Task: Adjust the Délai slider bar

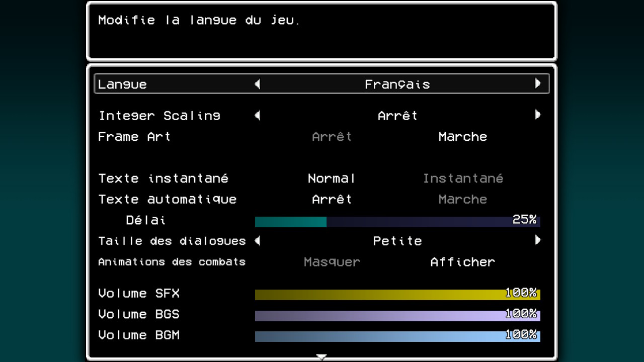Action: (x=397, y=222)
